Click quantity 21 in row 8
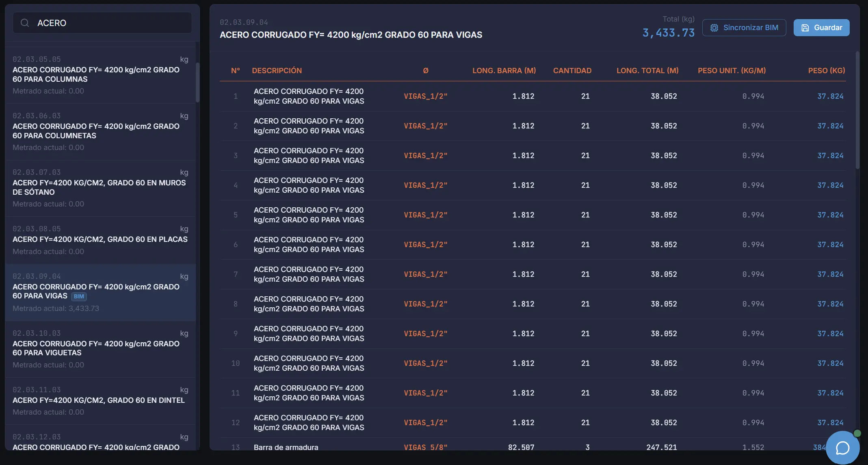This screenshot has height=465, width=868. (585, 304)
